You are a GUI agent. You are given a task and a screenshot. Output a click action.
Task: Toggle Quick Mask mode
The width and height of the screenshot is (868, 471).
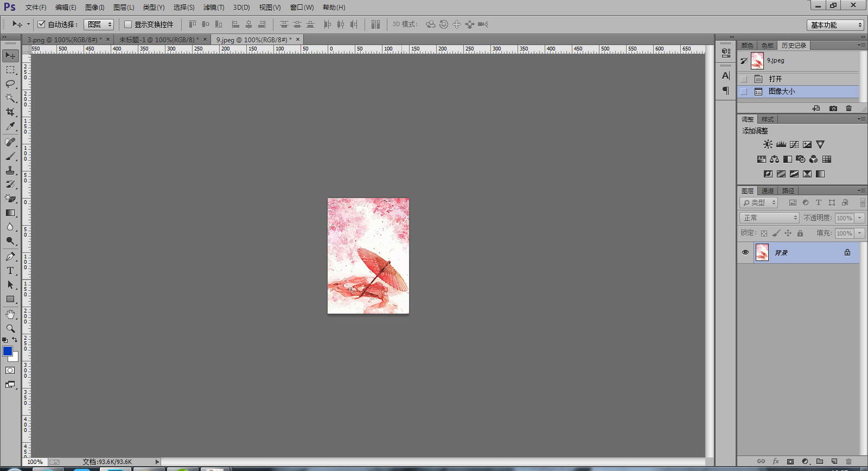click(x=10, y=371)
